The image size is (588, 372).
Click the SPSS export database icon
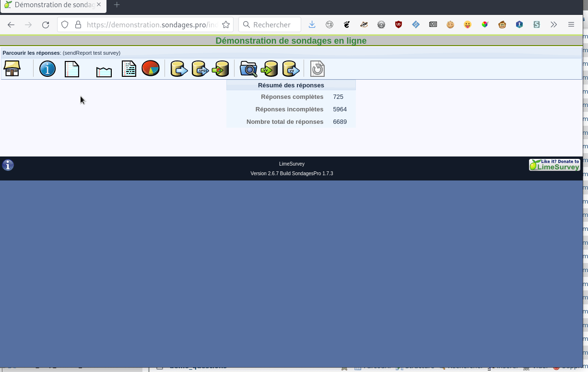click(200, 69)
